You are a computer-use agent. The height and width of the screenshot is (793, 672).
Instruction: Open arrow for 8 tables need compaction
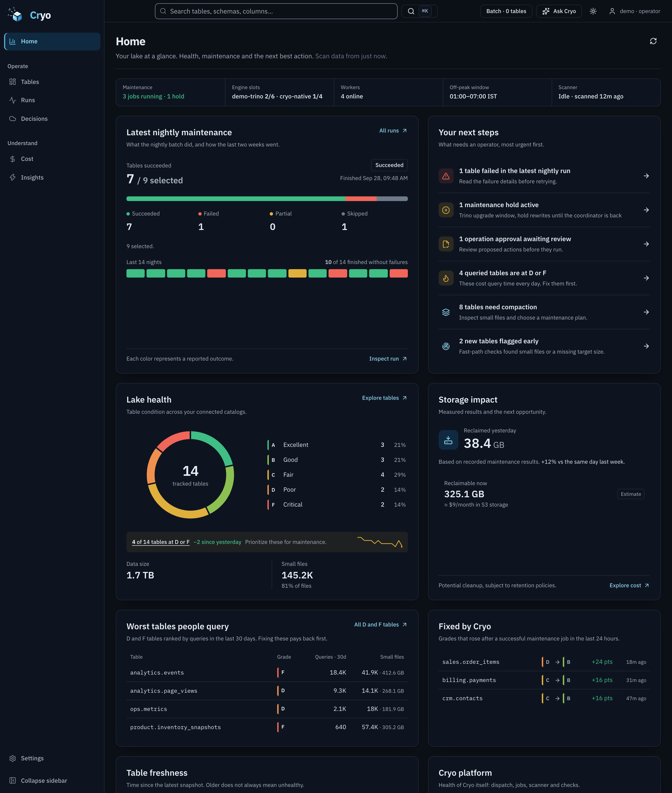[x=646, y=312]
